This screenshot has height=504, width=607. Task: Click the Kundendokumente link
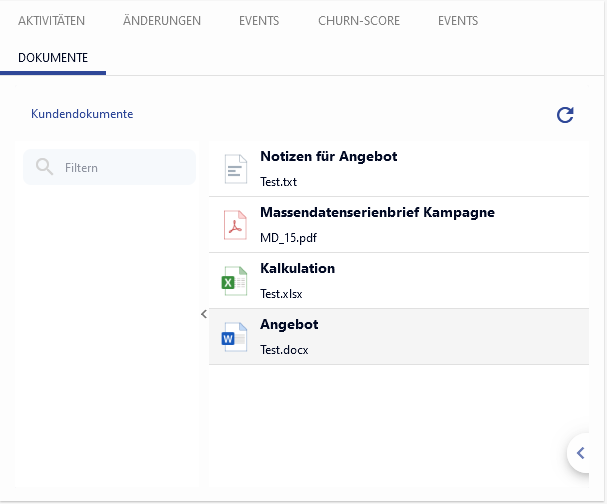pos(82,114)
